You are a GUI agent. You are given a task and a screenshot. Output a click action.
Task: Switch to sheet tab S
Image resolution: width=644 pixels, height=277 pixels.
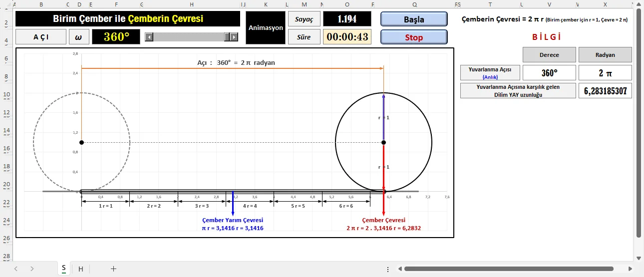(63, 269)
